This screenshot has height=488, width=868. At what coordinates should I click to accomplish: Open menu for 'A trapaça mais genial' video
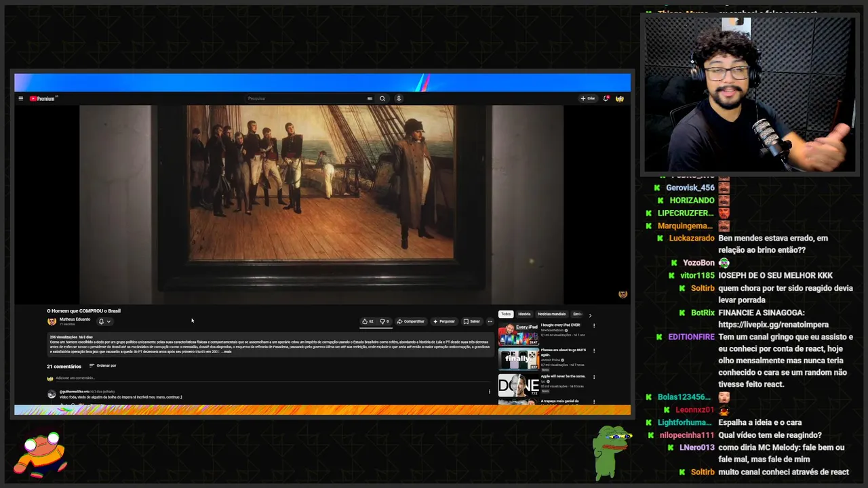point(594,402)
